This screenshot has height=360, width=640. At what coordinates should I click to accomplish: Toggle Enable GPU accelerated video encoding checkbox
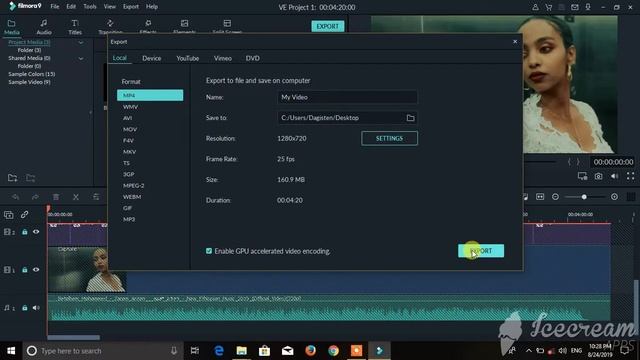209,251
